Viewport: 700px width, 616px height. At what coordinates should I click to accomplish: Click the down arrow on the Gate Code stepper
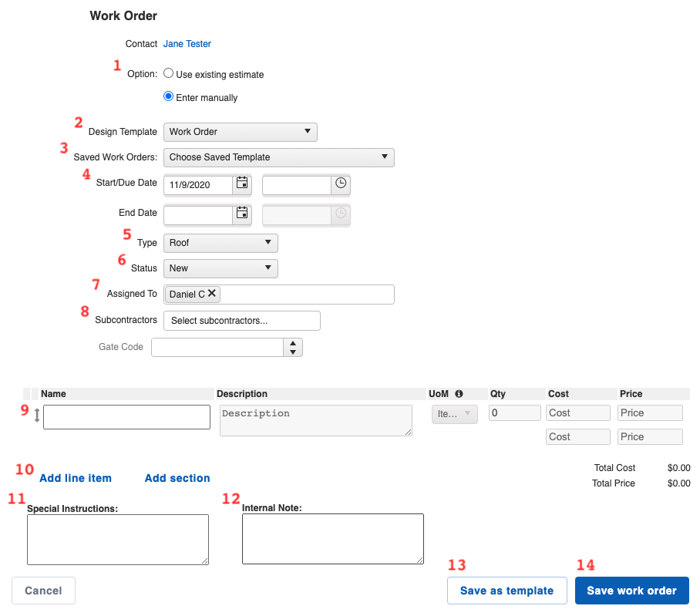(x=293, y=352)
